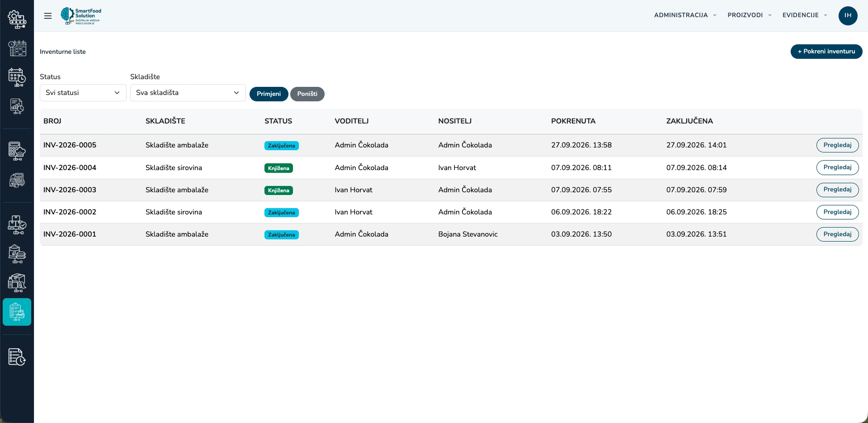Toggle the hamburger menu icon
Viewport: 868px width, 423px height.
pyautogui.click(x=48, y=16)
